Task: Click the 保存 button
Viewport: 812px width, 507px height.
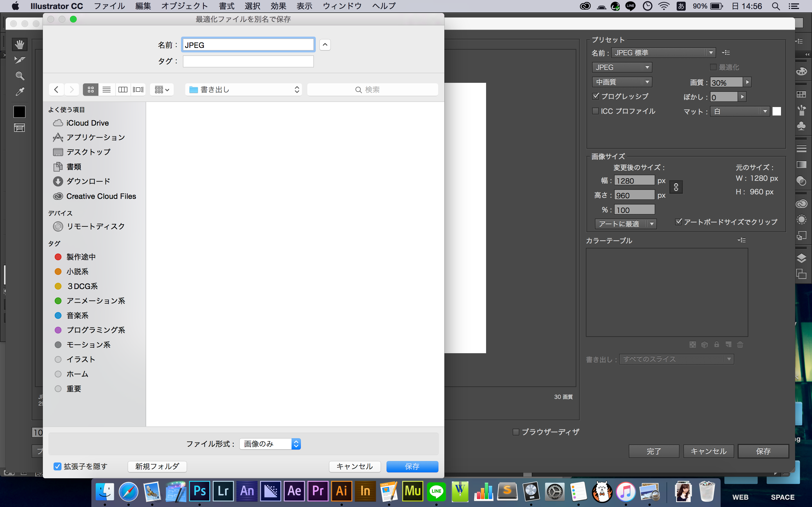Action: pyautogui.click(x=413, y=466)
